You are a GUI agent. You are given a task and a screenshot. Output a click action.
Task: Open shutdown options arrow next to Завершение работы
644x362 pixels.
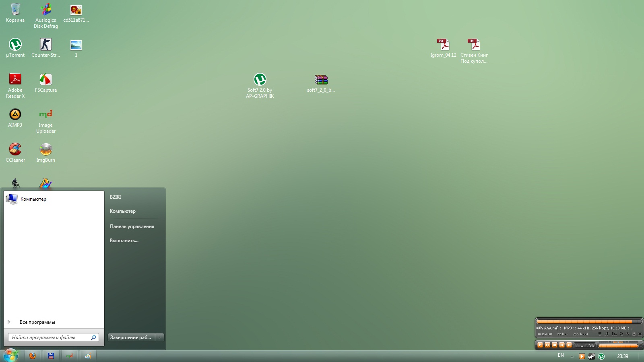coord(160,337)
